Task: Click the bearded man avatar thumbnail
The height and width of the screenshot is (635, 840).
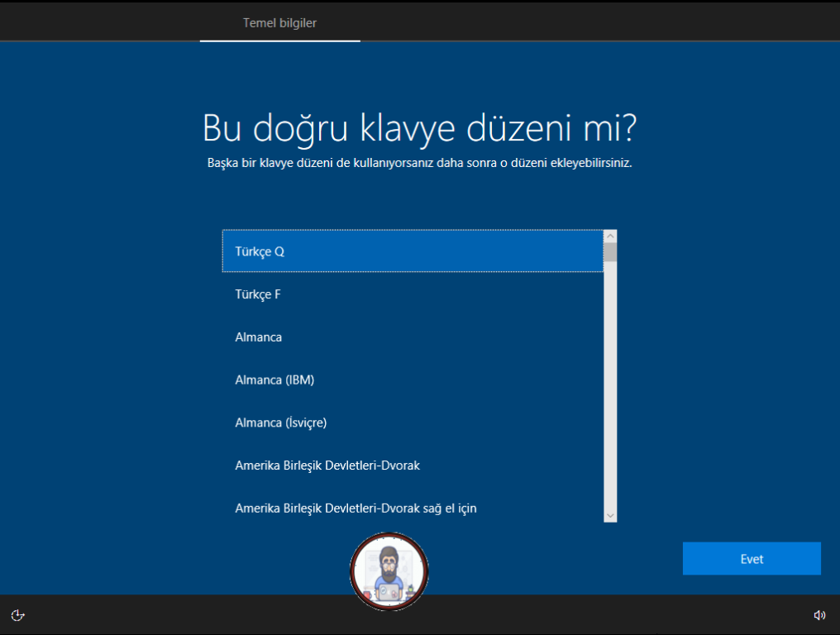Action: pyautogui.click(x=389, y=571)
